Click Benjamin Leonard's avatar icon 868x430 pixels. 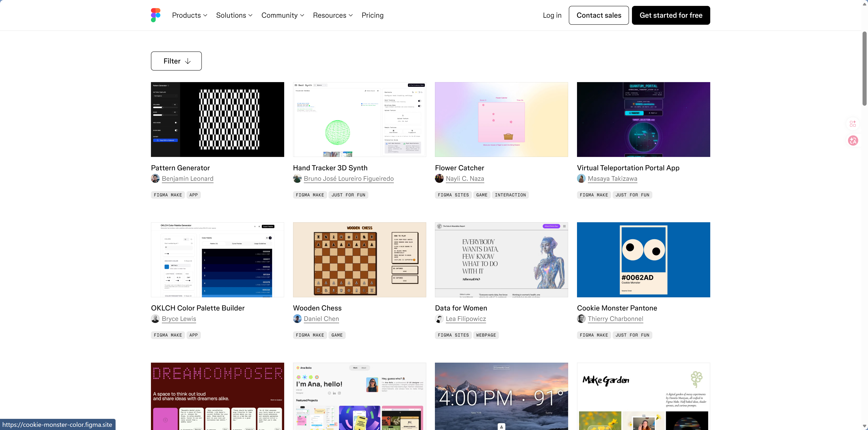155,178
